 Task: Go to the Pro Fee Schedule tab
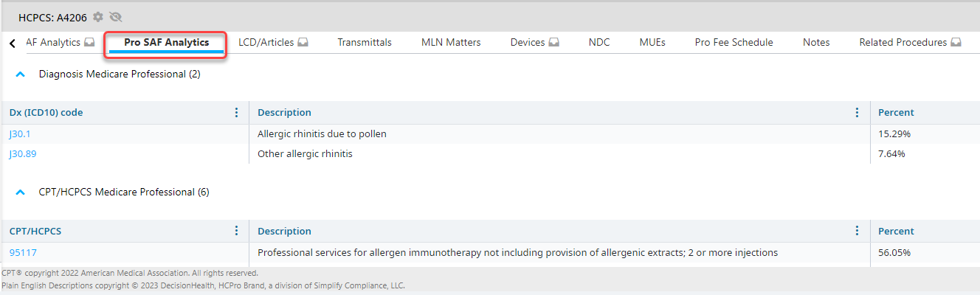coord(734,43)
